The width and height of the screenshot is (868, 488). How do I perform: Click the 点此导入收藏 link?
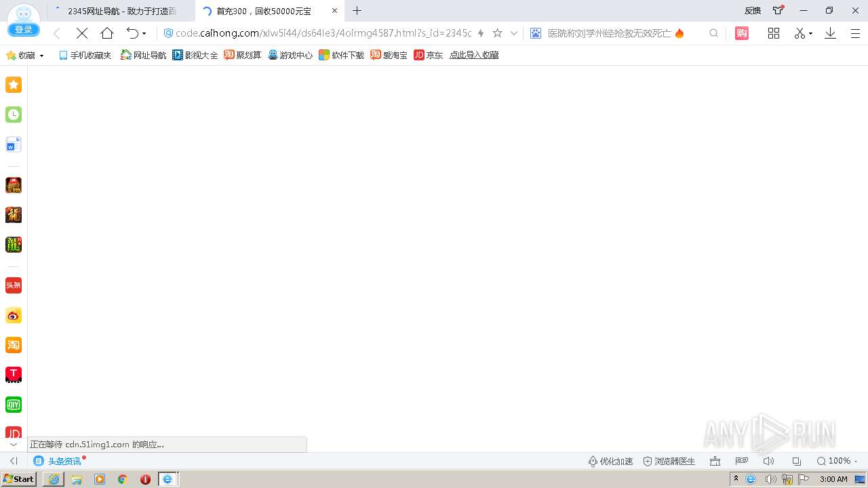(474, 55)
